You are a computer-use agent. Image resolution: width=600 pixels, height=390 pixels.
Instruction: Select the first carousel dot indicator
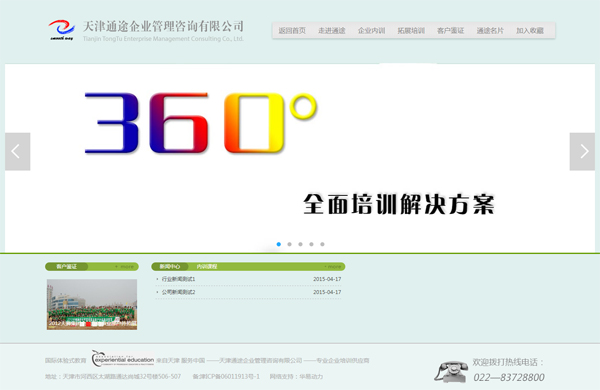[279, 244]
